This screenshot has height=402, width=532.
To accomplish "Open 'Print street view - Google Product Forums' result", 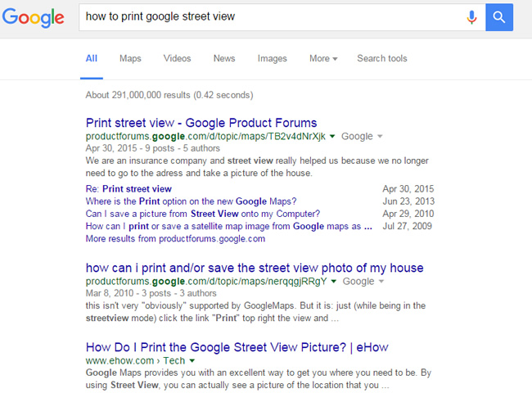I will (x=201, y=123).
